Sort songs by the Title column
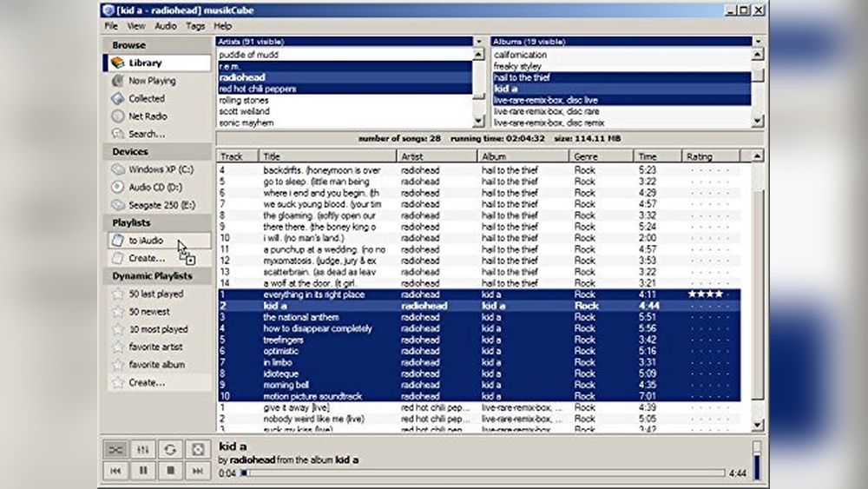Viewport: 868px width, 489px height. pyautogui.click(x=327, y=156)
